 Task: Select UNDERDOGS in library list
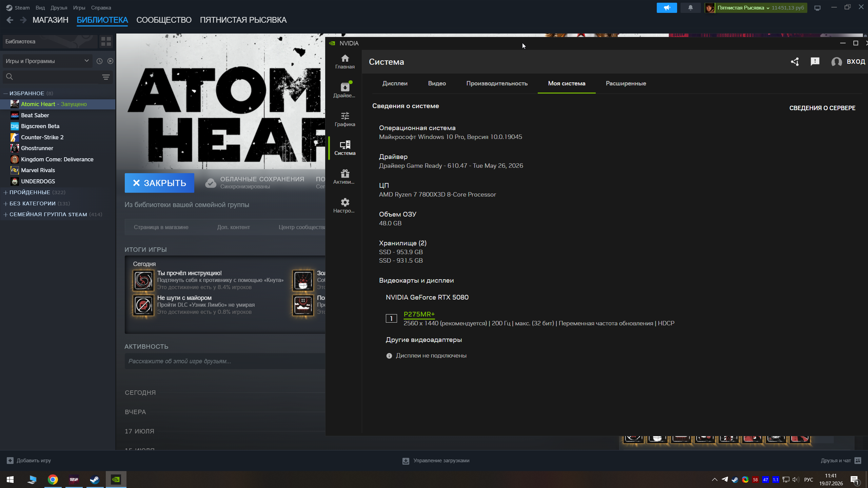click(58, 181)
